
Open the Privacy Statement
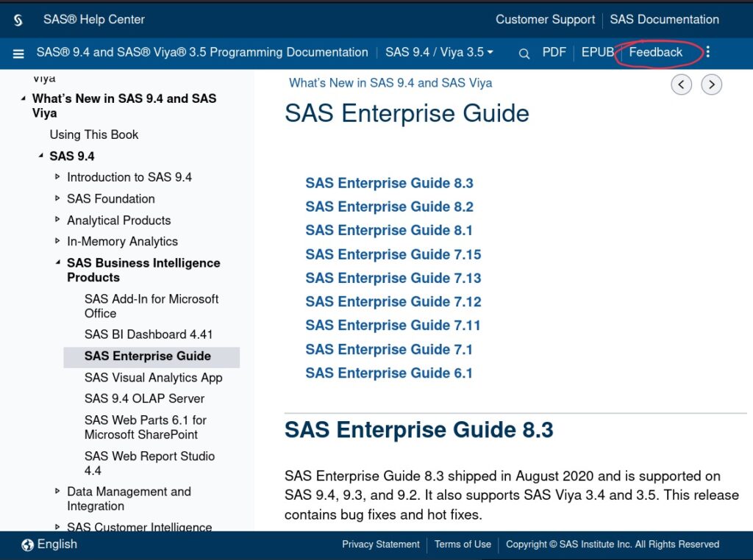[x=380, y=544]
